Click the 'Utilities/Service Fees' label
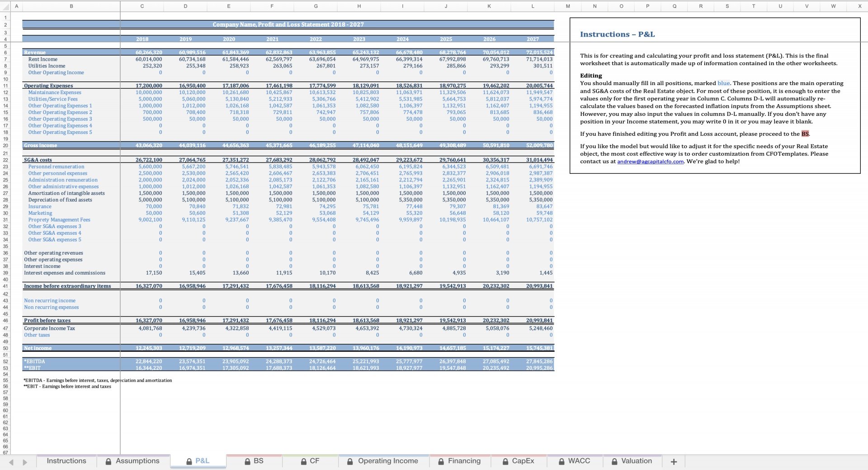The height and width of the screenshot is (470, 868). click(53, 99)
